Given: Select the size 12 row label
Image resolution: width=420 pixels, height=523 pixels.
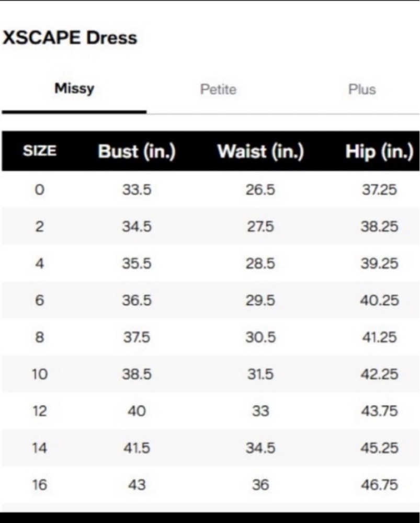Looking at the screenshot, I should click(x=40, y=411).
